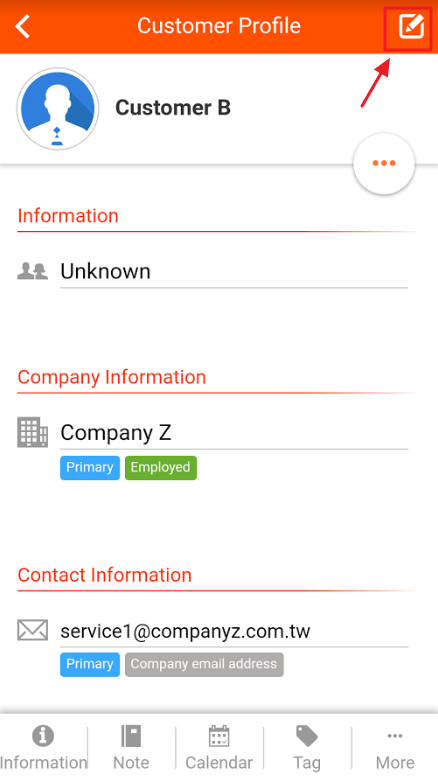438x781 pixels.
Task: Click the Contact Information section header
Action: click(x=105, y=575)
